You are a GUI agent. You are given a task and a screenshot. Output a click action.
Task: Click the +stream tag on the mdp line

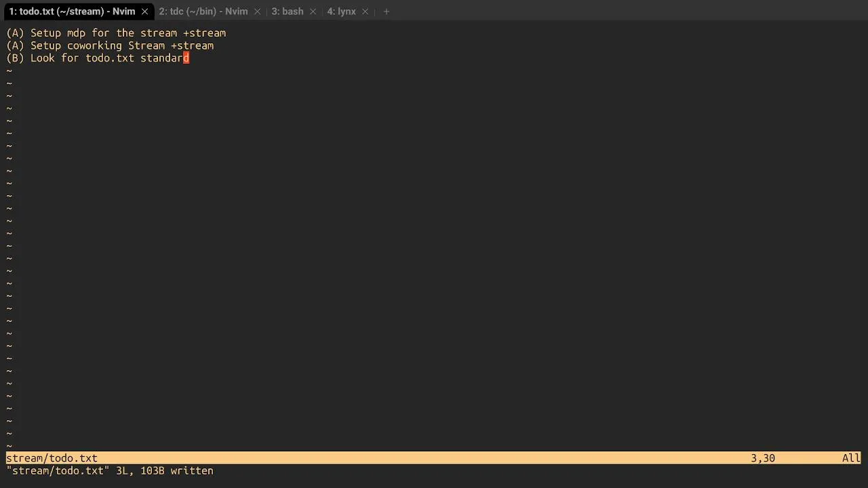[x=204, y=33]
